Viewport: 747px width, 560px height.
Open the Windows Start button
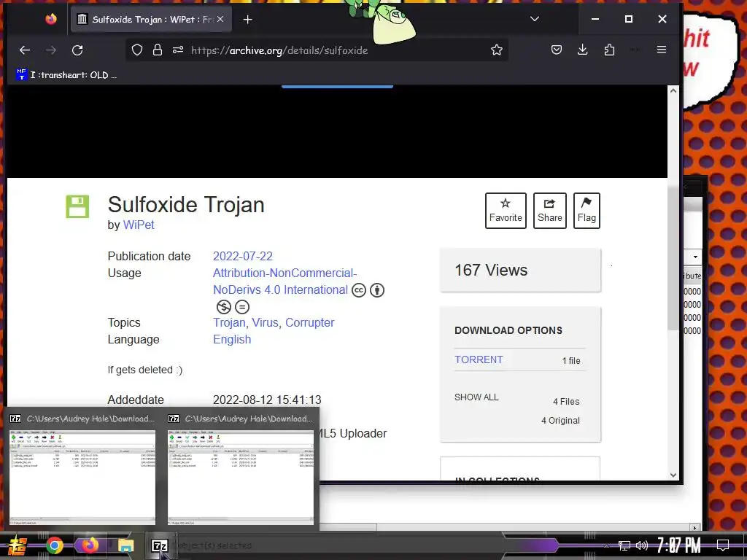click(x=18, y=545)
